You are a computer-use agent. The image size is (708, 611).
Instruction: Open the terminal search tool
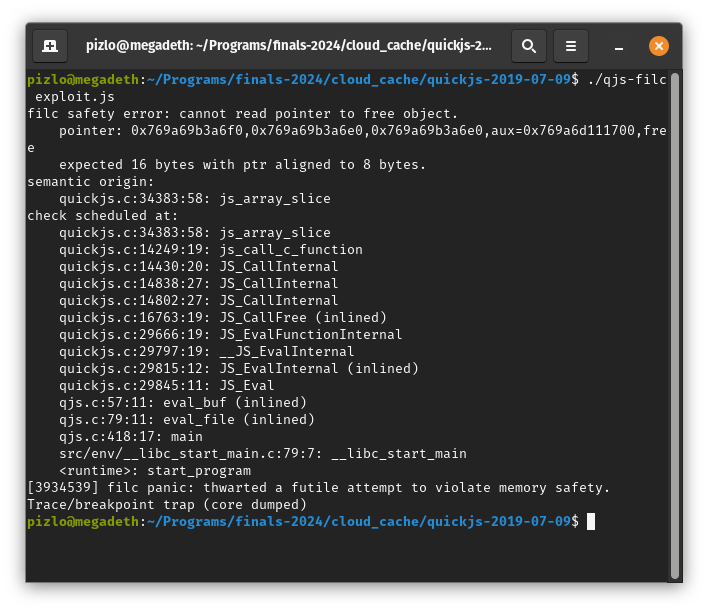[x=529, y=46]
